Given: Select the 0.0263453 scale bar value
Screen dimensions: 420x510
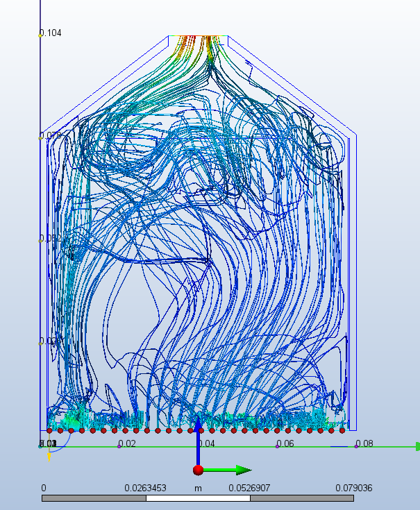Looking at the screenshot, I should (x=146, y=488).
